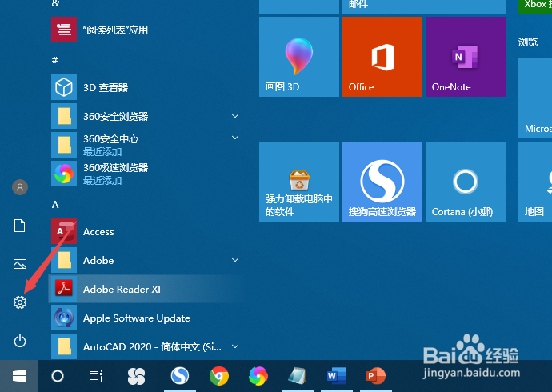Click the & letter group header
The width and height of the screenshot is (552, 392).
pos(56,3)
